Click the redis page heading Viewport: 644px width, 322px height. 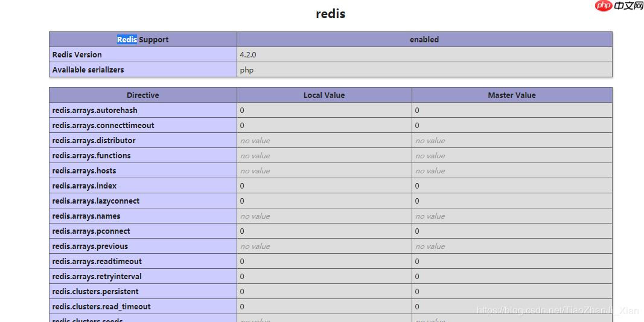(x=331, y=14)
